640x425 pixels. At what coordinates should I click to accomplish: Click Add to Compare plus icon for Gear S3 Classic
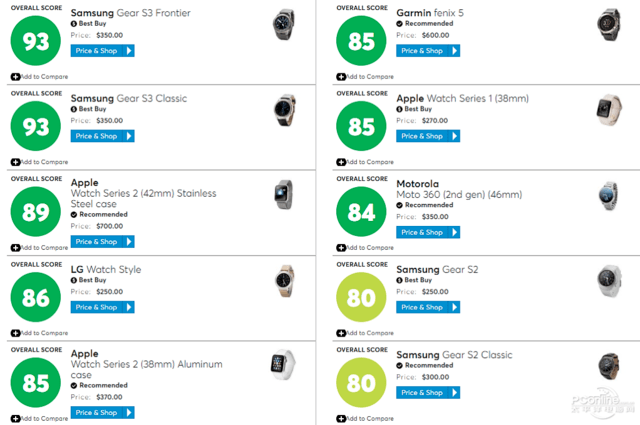(15, 162)
